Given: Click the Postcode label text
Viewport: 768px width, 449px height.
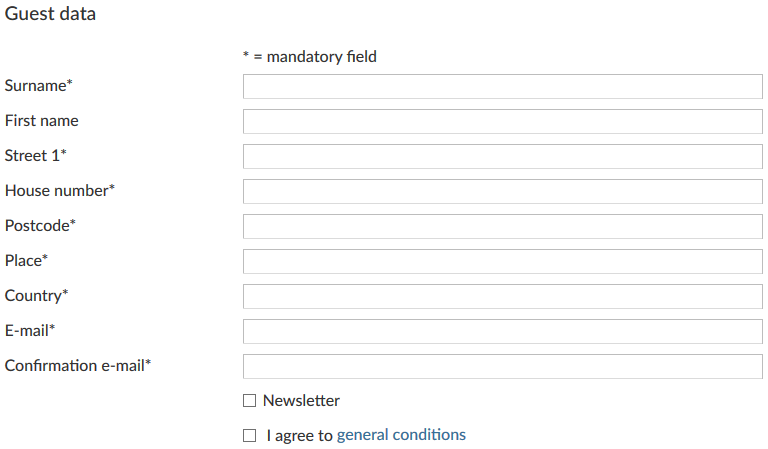Looking at the screenshot, I should (x=39, y=226).
